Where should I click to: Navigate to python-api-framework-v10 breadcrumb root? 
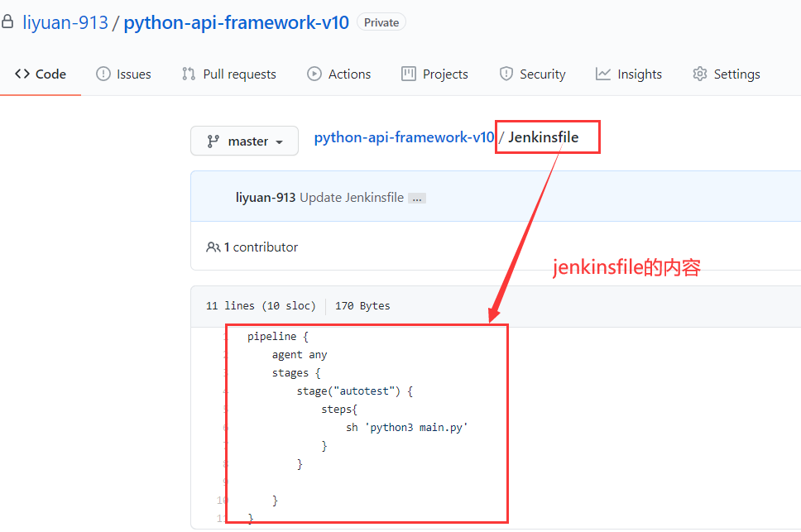tap(404, 137)
